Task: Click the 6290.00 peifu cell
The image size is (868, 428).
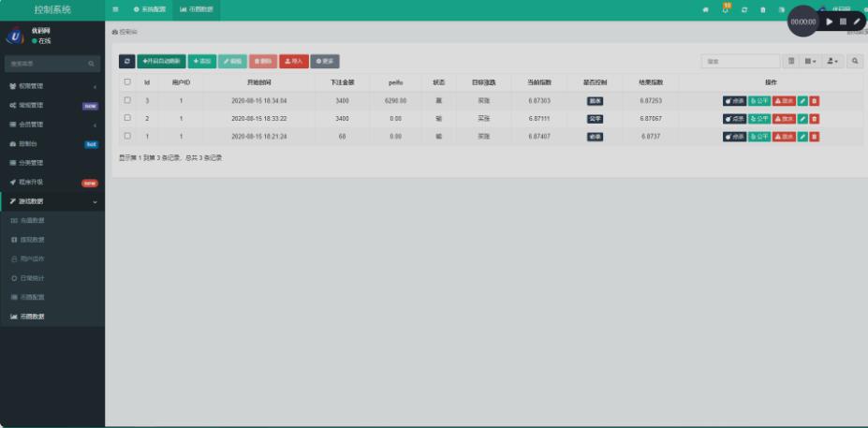Action: click(395, 101)
